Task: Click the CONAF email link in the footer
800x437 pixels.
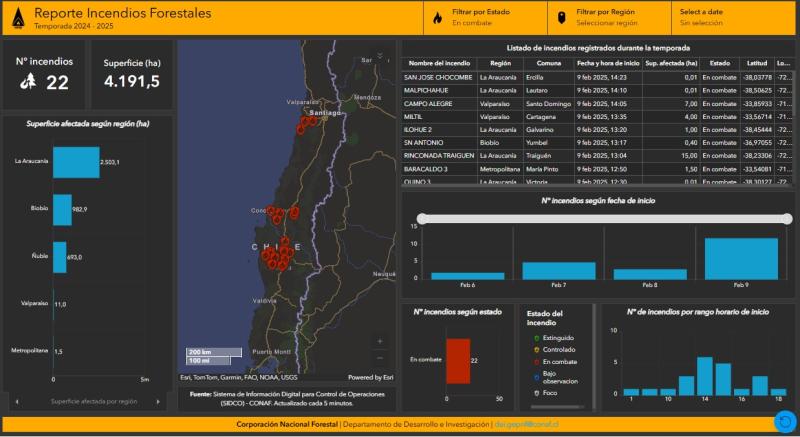Action: (528, 424)
